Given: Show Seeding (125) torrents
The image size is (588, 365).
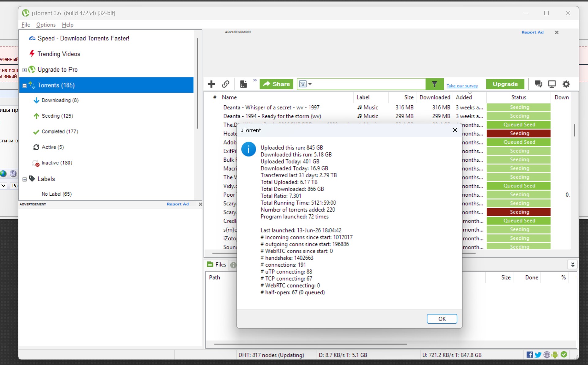Looking at the screenshot, I should (x=57, y=116).
